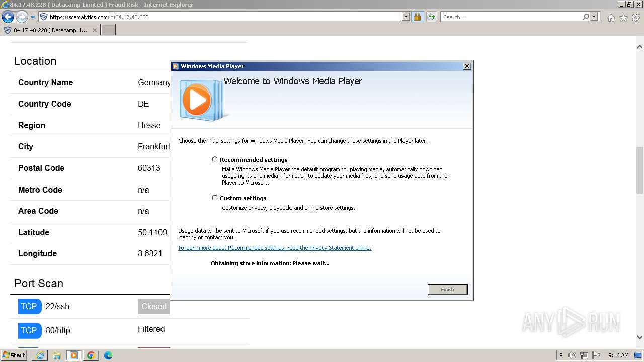Open Favorites star icon
The image size is (644, 362).
point(623,18)
